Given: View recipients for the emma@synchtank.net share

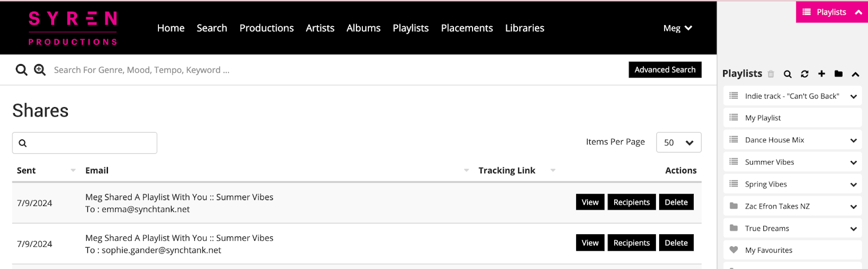Looking at the screenshot, I should pos(631,202).
